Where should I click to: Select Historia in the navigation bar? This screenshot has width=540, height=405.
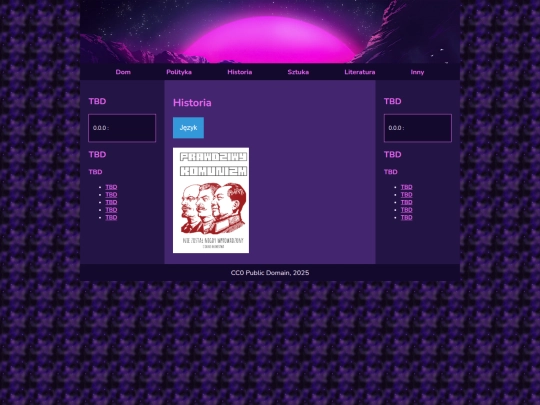(240, 72)
